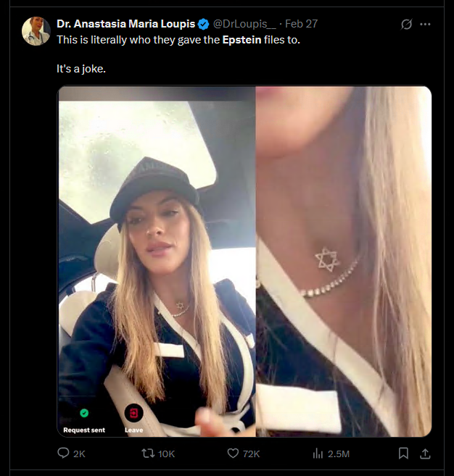This screenshot has height=476, width=454.
Task: Open the three-dot more options menu
Action: click(425, 24)
